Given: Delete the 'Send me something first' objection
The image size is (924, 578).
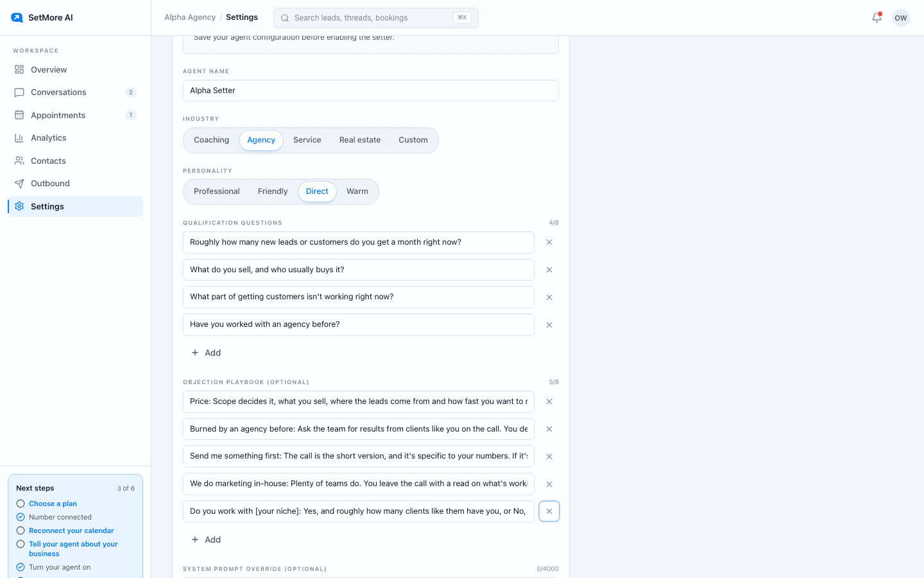Looking at the screenshot, I should pyautogui.click(x=549, y=457).
